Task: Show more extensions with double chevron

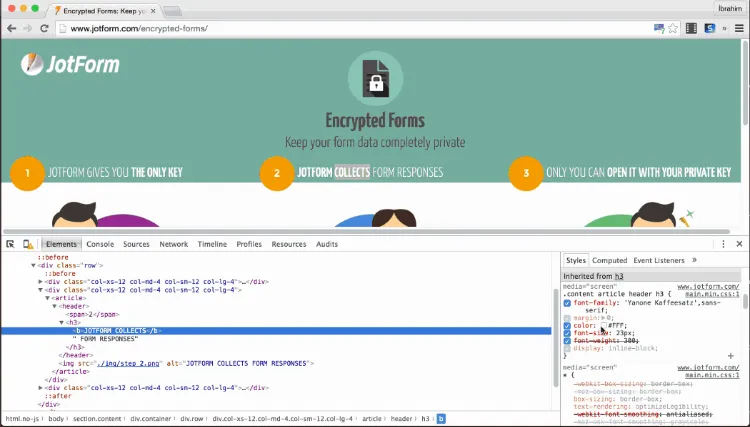Action: pyautogui.click(x=724, y=29)
